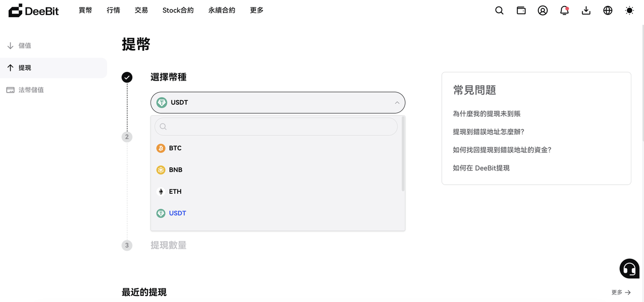This screenshot has height=302, width=644.
Task: Click 更多 link for recent withdrawals
Action: point(621,292)
